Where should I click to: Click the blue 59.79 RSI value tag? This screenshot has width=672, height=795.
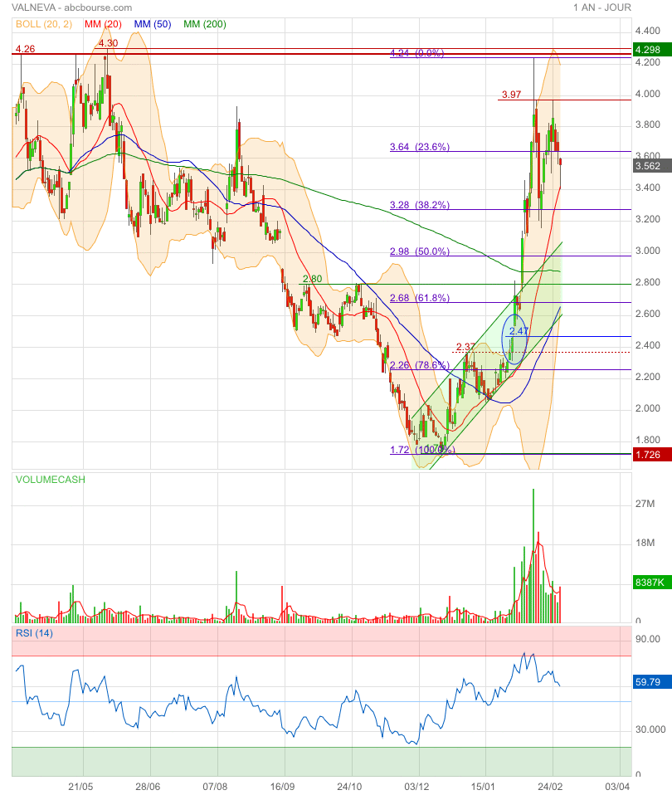coord(652,682)
